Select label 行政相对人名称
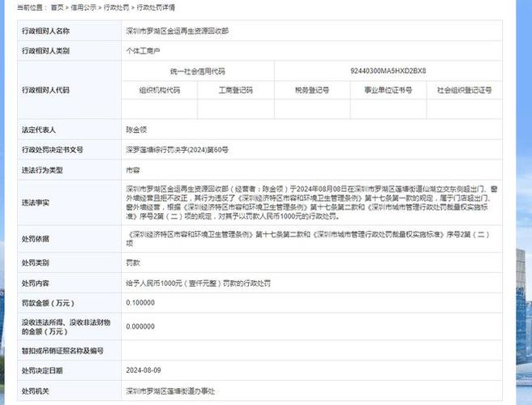Viewport: 532px width, 405px height. pyautogui.click(x=45, y=31)
